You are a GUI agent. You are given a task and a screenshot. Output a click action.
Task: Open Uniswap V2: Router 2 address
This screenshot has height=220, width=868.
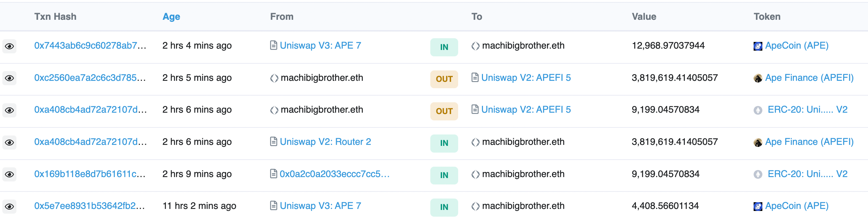click(325, 142)
